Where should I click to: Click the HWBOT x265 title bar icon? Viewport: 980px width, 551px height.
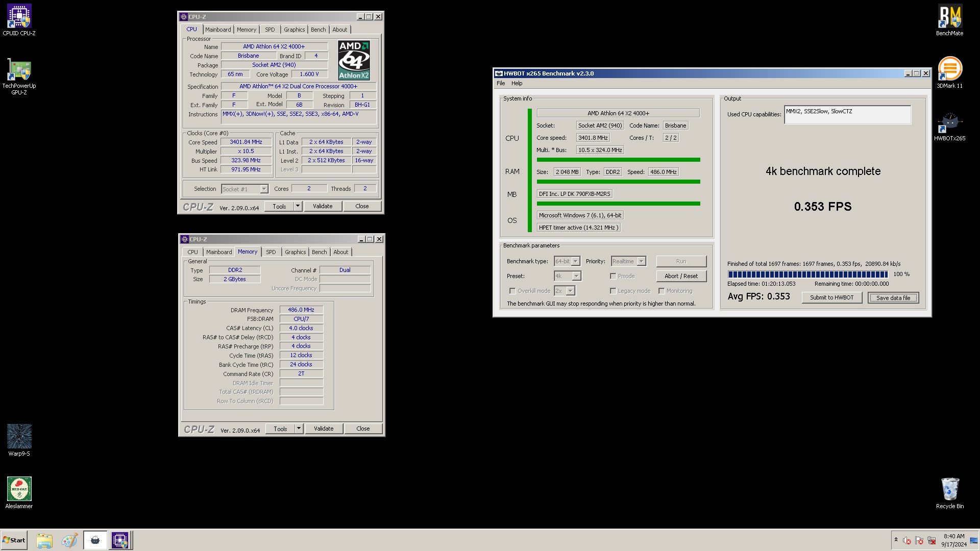pos(499,73)
